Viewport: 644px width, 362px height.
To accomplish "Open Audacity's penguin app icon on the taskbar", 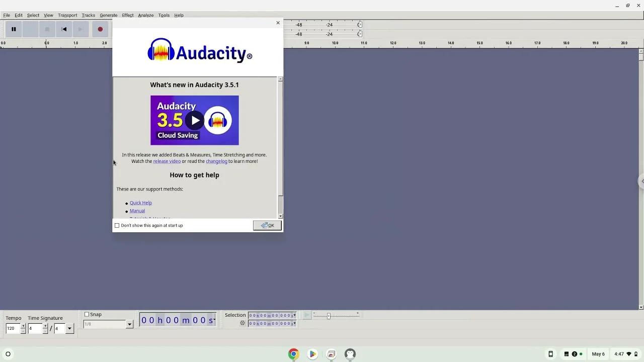I will pos(350,354).
